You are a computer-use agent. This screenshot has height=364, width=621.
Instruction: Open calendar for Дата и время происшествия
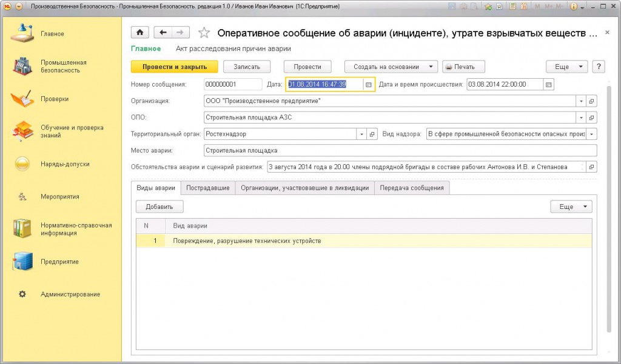(x=548, y=85)
